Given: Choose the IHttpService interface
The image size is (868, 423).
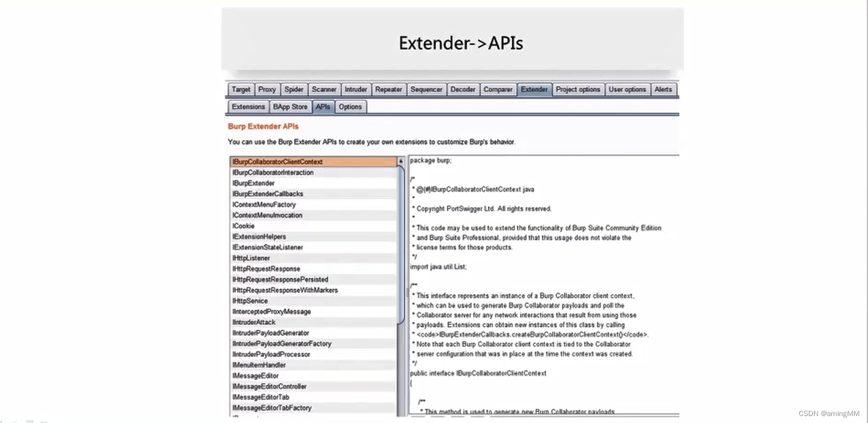Looking at the screenshot, I should tap(313, 301).
